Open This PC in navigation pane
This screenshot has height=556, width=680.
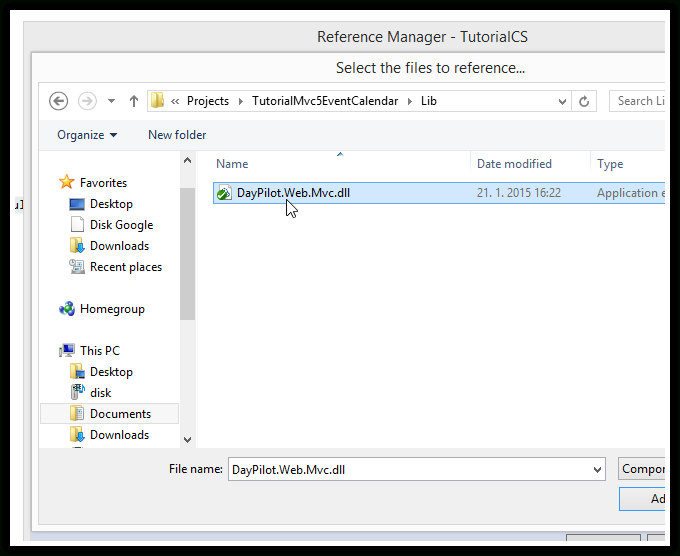pos(100,351)
